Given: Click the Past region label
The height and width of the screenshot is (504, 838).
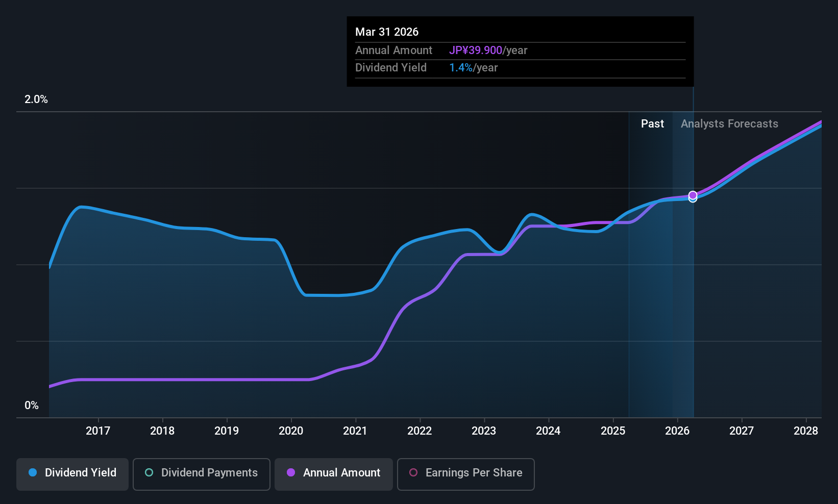Looking at the screenshot, I should [652, 124].
